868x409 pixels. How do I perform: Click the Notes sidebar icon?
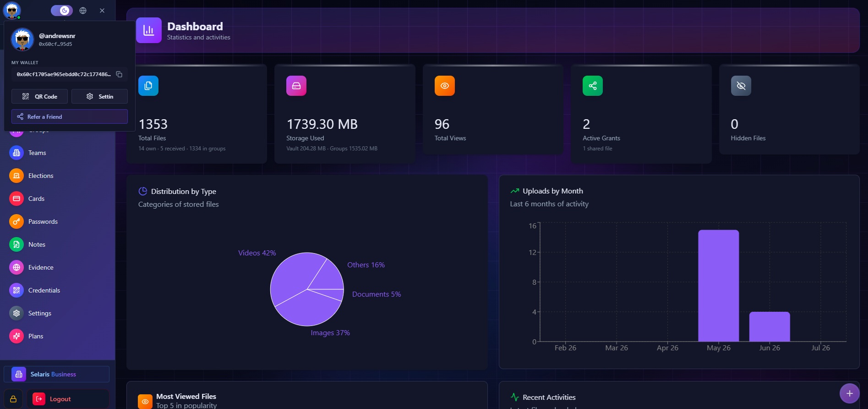click(16, 244)
